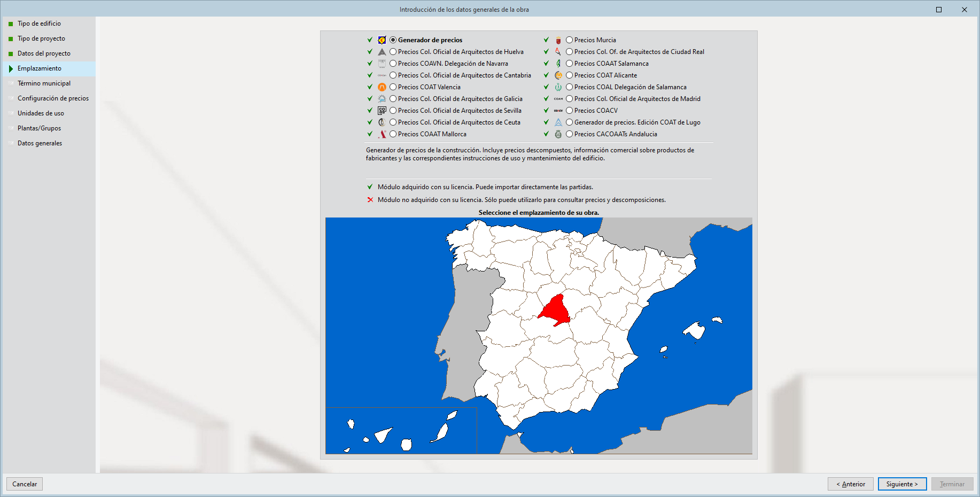Click the green check next to Generador de precios
980x497 pixels.
pyautogui.click(x=370, y=40)
